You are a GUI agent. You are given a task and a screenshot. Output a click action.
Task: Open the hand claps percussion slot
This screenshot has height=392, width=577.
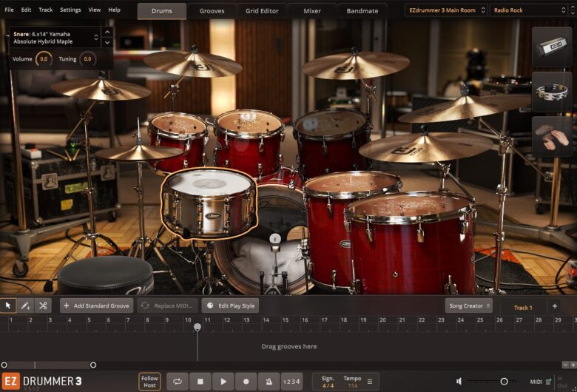click(552, 137)
